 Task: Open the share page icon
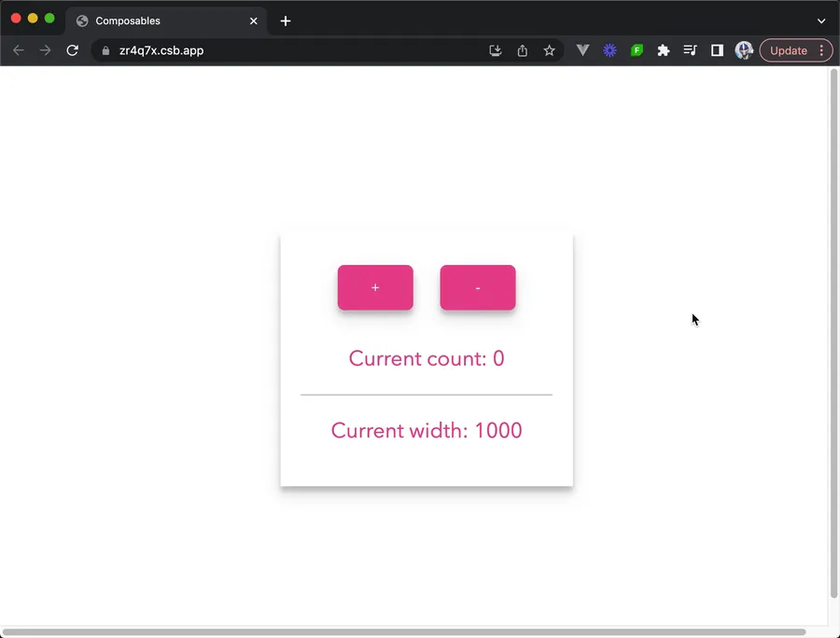523,50
